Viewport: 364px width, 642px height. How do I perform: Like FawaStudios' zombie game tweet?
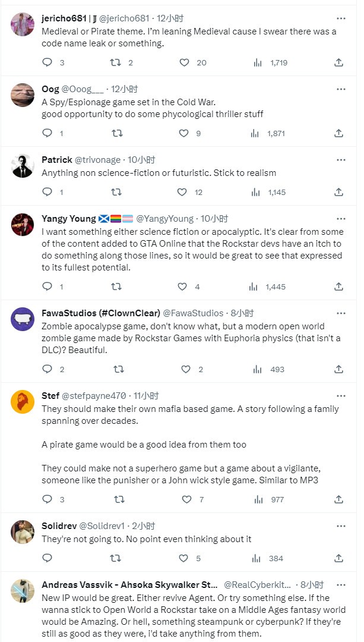click(x=184, y=369)
